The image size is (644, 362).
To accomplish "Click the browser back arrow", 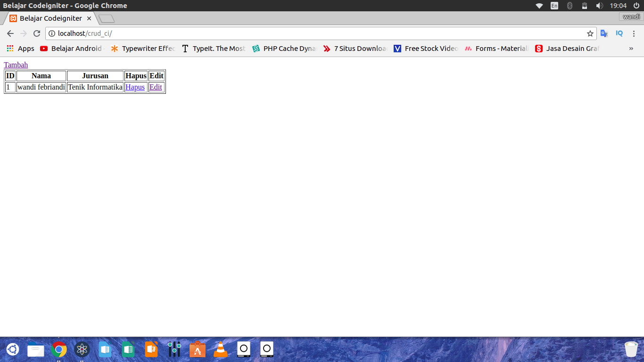I will [x=10, y=33].
